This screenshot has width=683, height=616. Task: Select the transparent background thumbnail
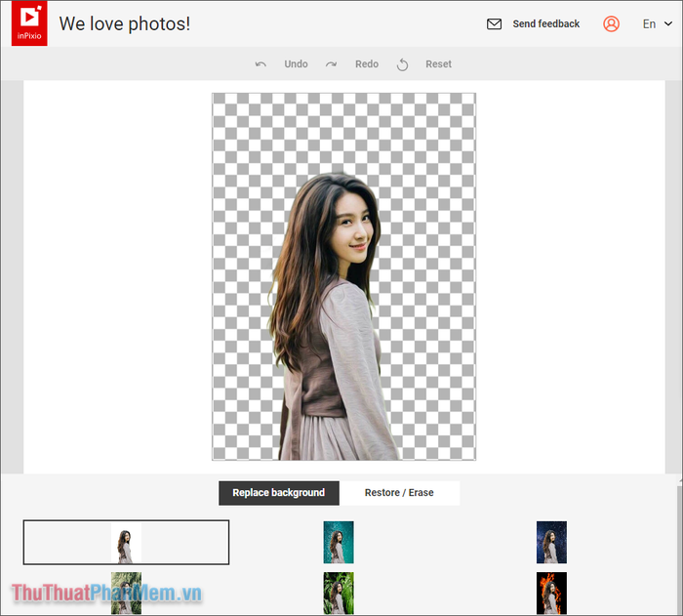126,542
